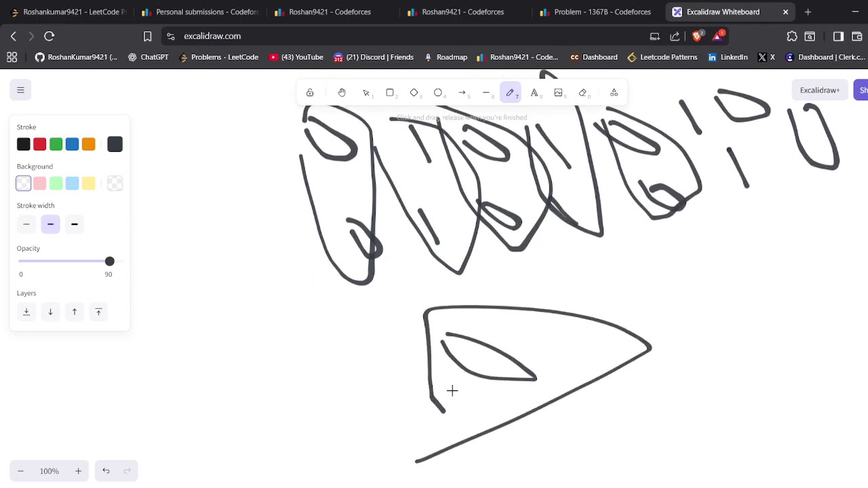This screenshot has width=868, height=488.
Task: Click the 100% zoom reset label
Action: [x=50, y=471]
